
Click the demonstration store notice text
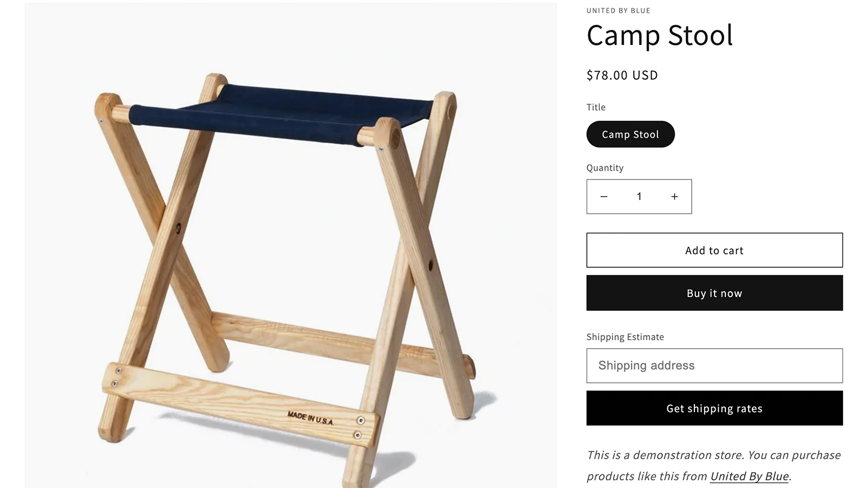click(x=714, y=465)
